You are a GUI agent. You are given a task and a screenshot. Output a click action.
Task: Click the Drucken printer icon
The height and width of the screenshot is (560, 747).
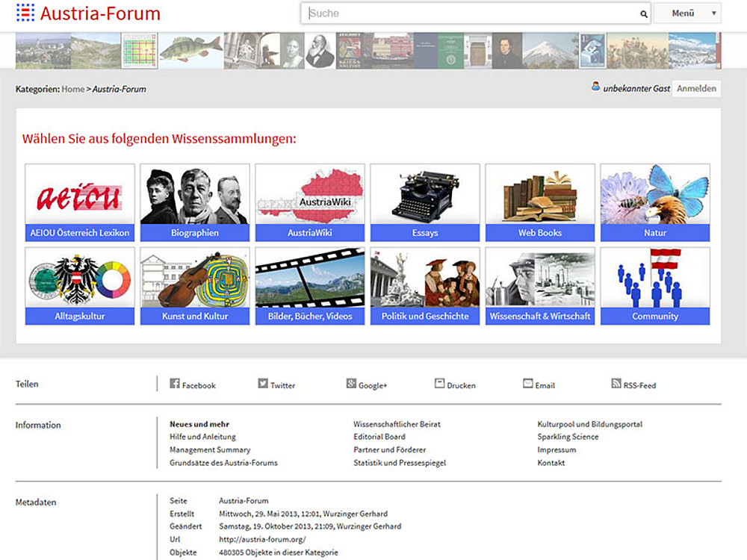[440, 384]
